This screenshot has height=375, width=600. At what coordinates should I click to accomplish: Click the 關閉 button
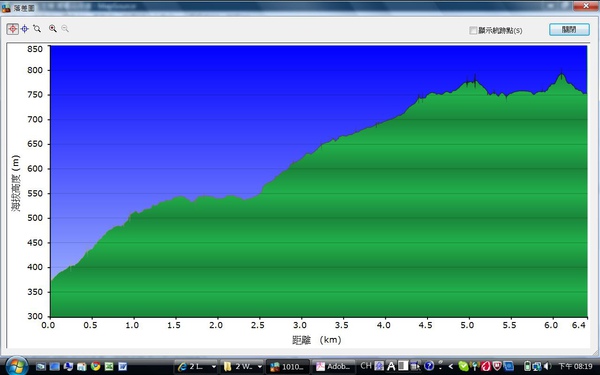(569, 29)
